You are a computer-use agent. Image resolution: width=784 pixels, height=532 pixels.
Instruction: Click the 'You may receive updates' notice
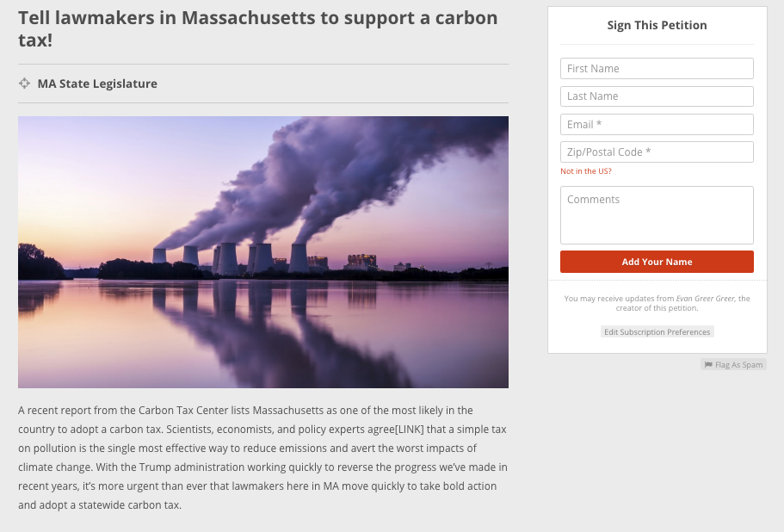point(657,303)
